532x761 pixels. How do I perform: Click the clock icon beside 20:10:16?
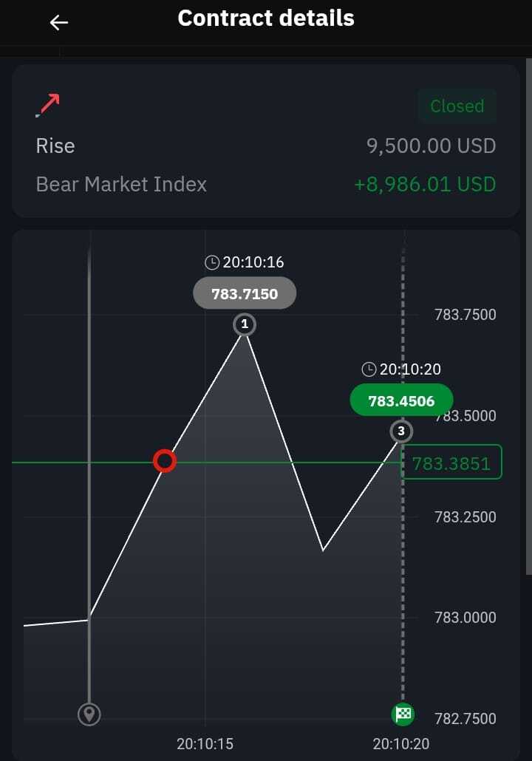click(212, 262)
